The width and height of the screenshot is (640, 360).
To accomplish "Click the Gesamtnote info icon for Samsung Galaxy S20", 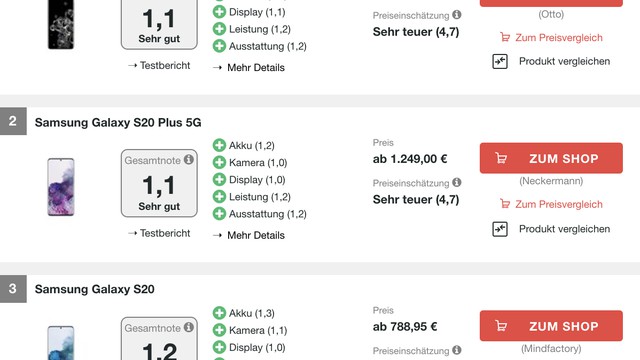I will [x=189, y=327].
